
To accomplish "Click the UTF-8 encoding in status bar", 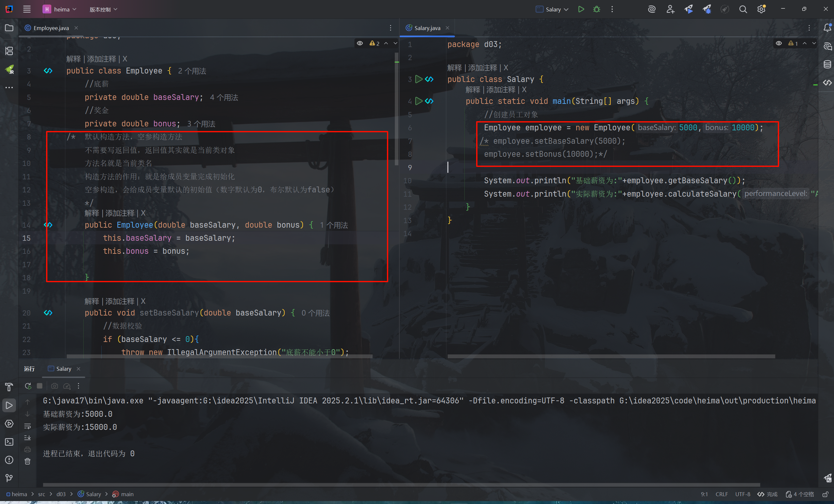I will point(742,494).
